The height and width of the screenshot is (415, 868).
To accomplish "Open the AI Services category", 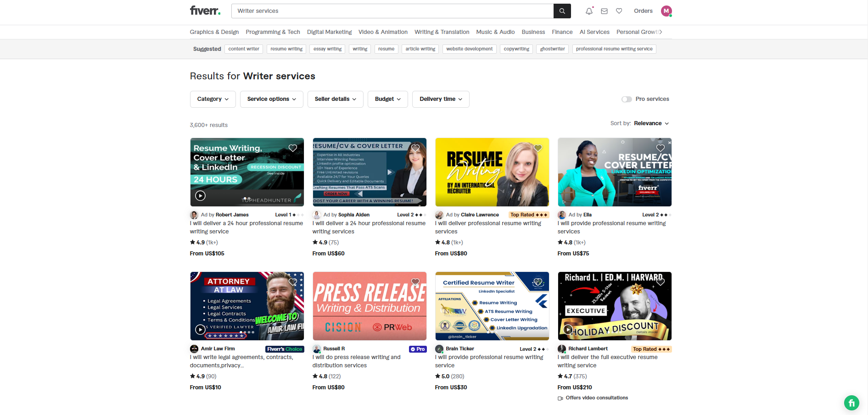I will click(594, 32).
